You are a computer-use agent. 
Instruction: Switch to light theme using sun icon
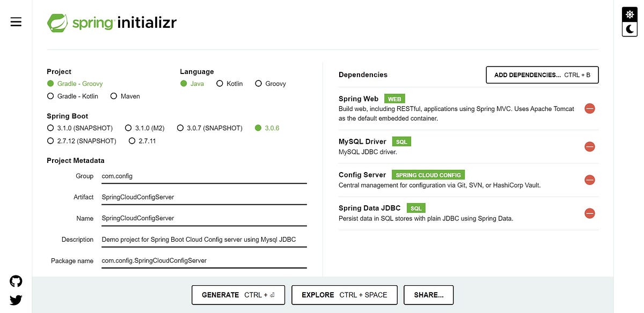tap(629, 14)
